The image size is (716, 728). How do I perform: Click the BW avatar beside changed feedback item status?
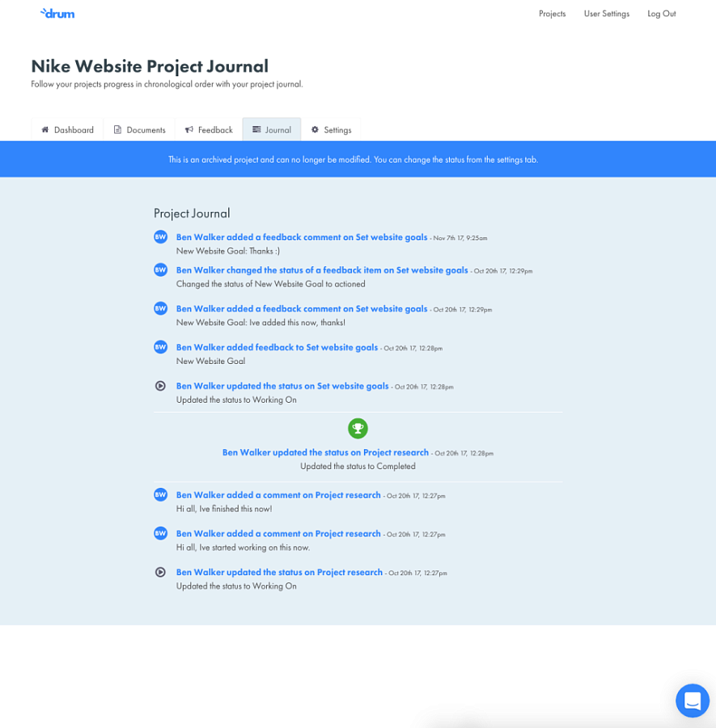[x=161, y=269]
